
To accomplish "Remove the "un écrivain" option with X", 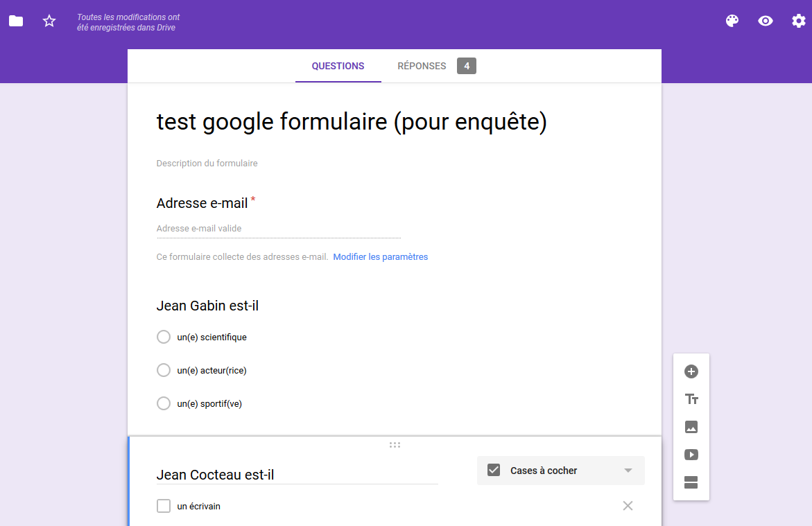I will tap(628, 506).
